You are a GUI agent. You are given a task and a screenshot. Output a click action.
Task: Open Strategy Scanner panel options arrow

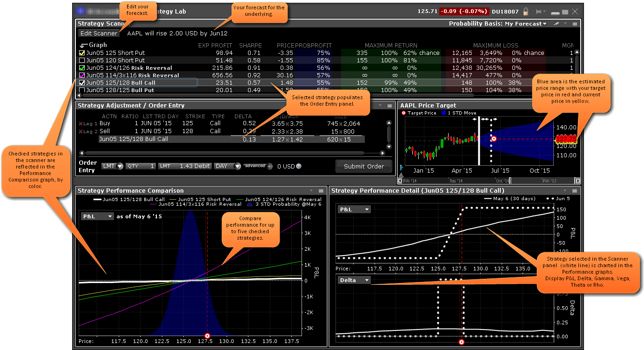point(566,24)
